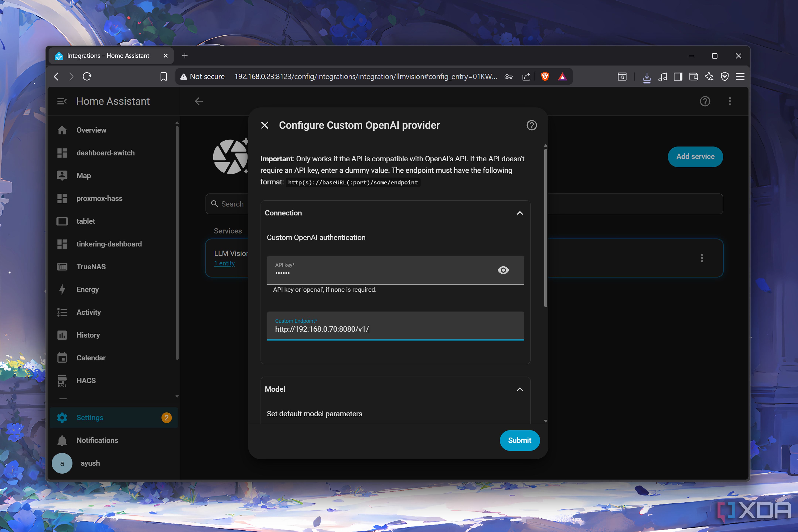Open the 1 entity link
The height and width of the screenshot is (532, 798).
tap(224, 263)
